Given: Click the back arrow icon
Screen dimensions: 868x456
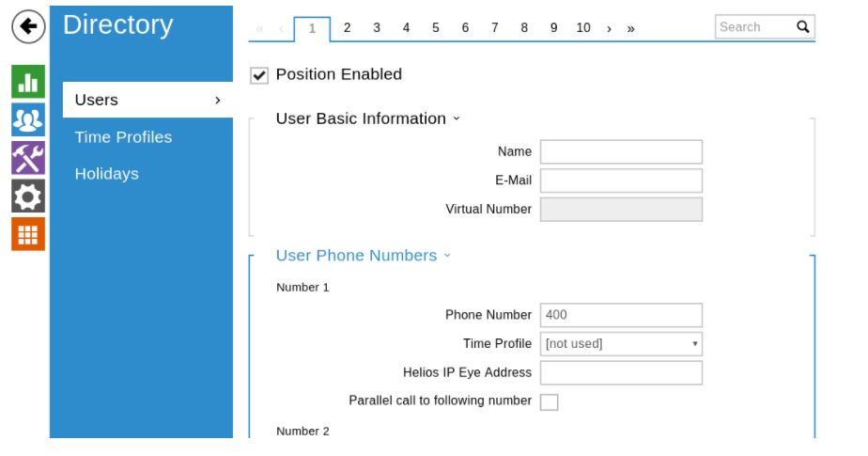Looking at the screenshot, I should pyautogui.click(x=28, y=27).
